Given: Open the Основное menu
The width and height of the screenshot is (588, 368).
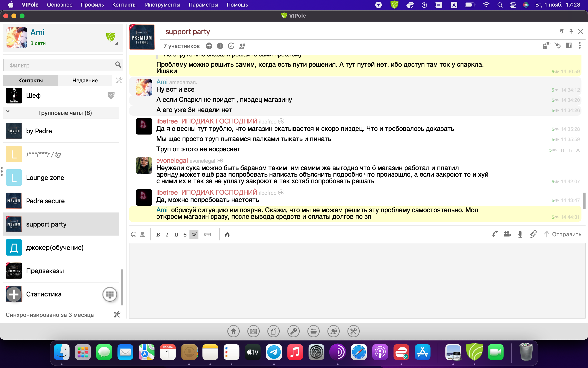Looking at the screenshot, I should (60, 5).
